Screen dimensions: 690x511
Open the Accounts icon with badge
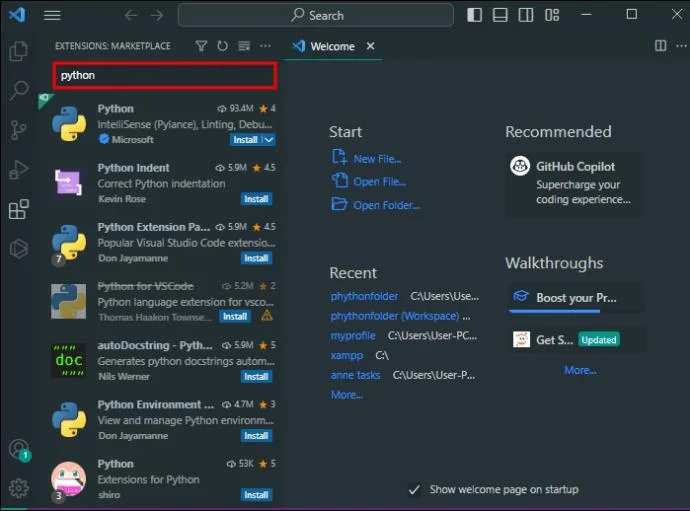[19, 450]
